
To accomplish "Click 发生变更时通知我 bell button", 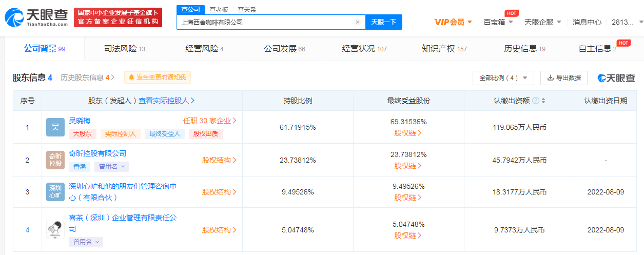I will coord(158,77).
